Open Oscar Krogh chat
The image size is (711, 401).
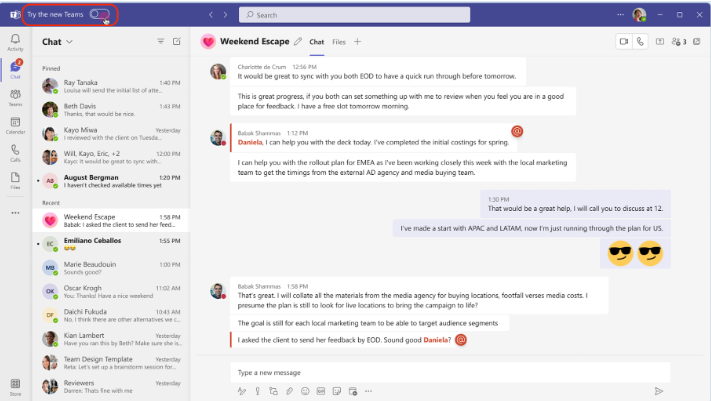click(x=111, y=291)
